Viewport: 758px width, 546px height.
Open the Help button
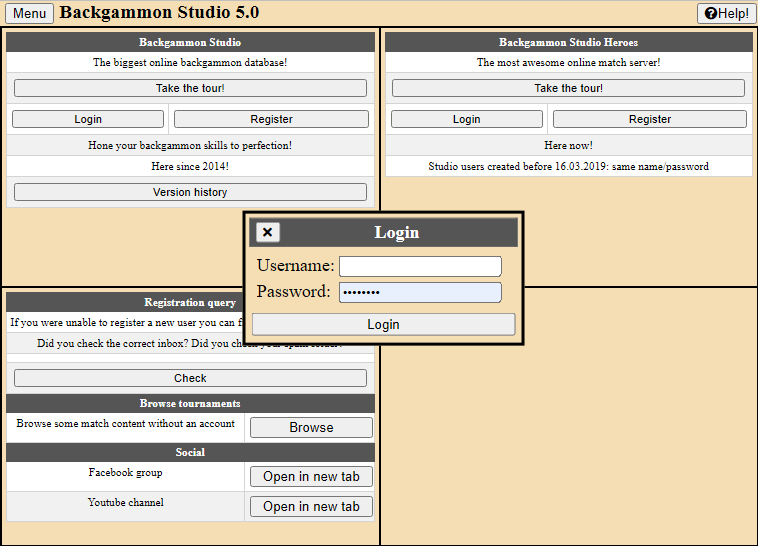[726, 14]
